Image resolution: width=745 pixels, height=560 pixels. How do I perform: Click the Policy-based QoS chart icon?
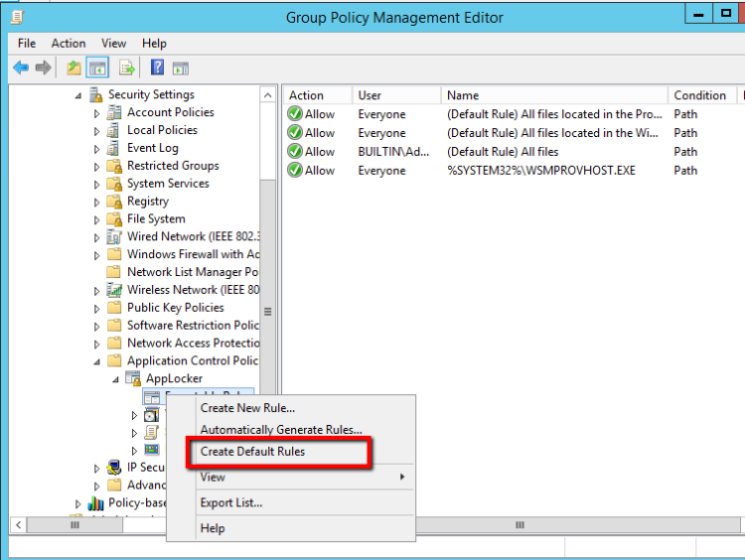(x=96, y=503)
